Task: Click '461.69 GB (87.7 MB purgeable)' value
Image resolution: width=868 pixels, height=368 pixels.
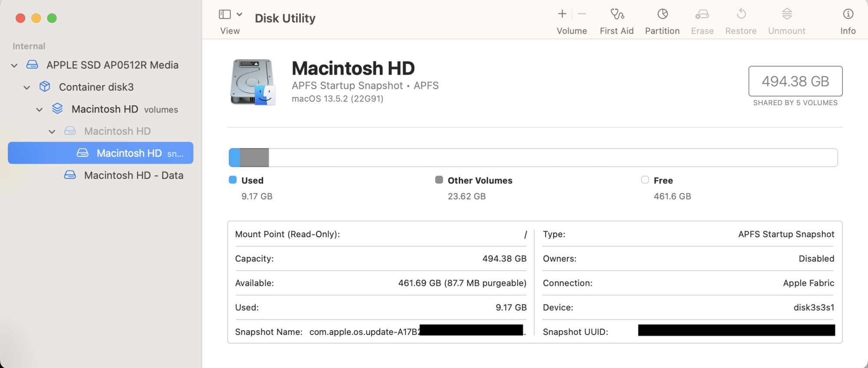Action: point(462,283)
